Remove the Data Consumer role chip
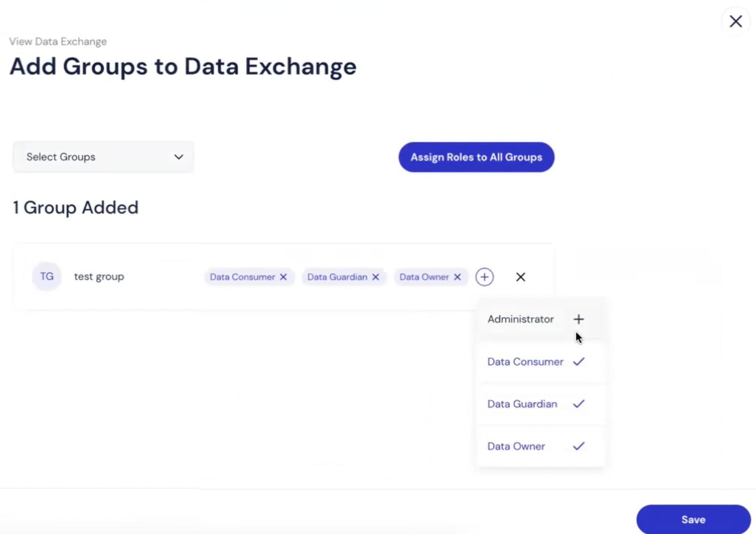This screenshot has width=756, height=534. pyautogui.click(x=283, y=277)
